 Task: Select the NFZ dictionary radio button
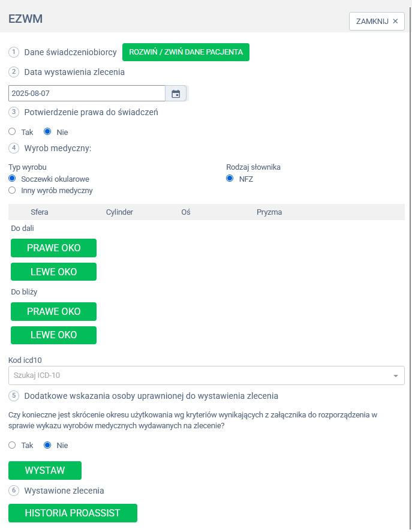pyautogui.click(x=230, y=179)
